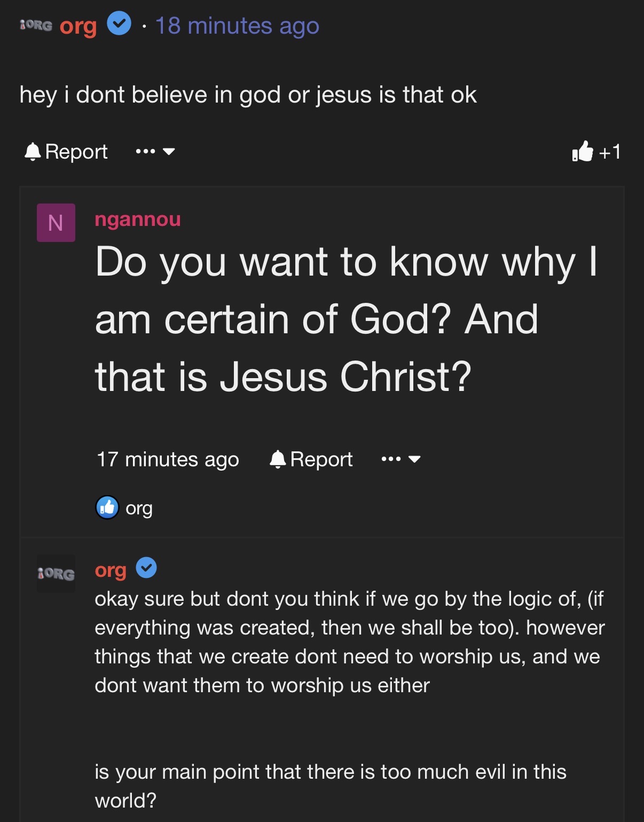Viewport: 644px width, 822px height.
Task: Open the org username link in the post header
Action: [78, 26]
